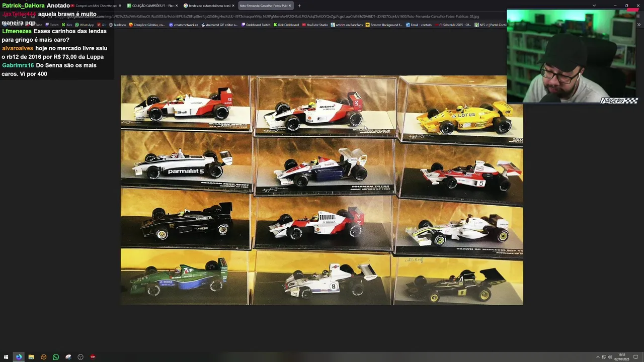Open the volume control in tray

(610, 357)
